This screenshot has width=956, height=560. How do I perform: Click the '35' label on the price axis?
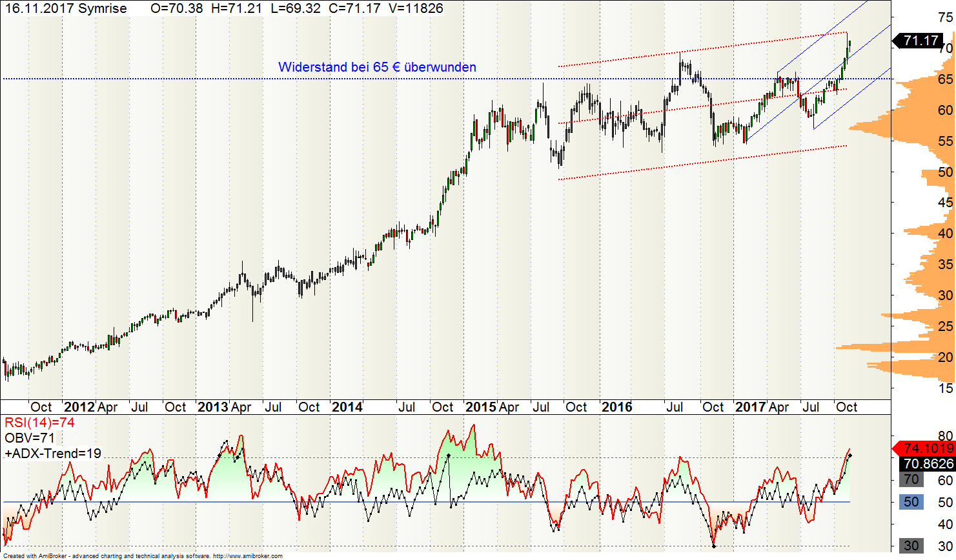point(946,265)
